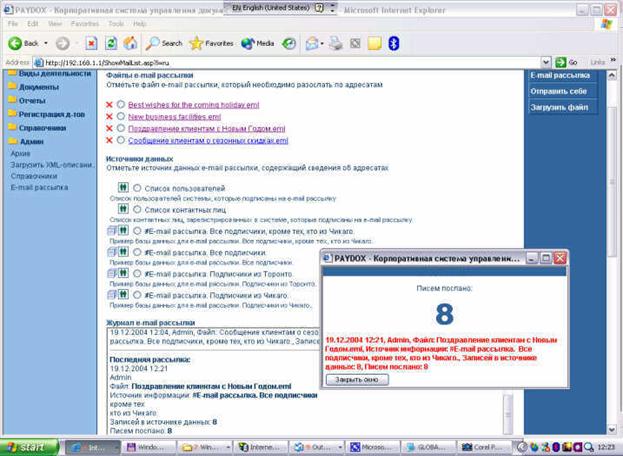Click the Home toolbar icon
Image resolution: width=623 pixels, height=456 pixels.
point(130,43)
